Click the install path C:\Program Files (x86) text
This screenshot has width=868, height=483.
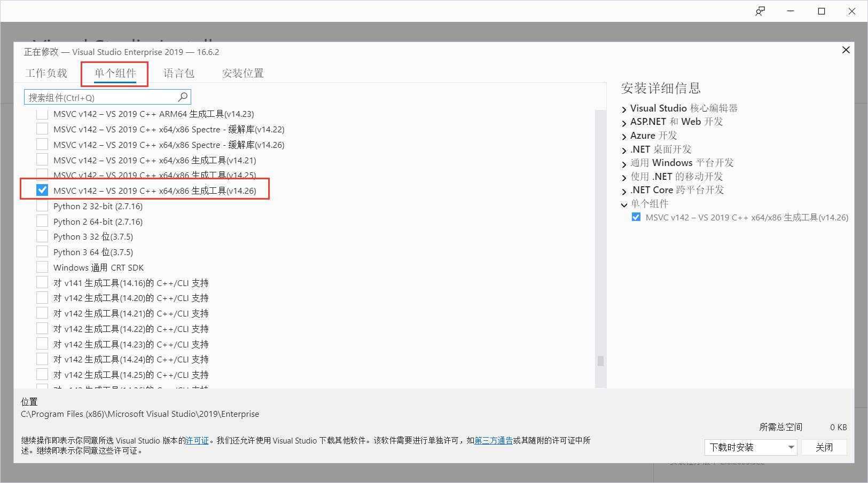[140, 414]
